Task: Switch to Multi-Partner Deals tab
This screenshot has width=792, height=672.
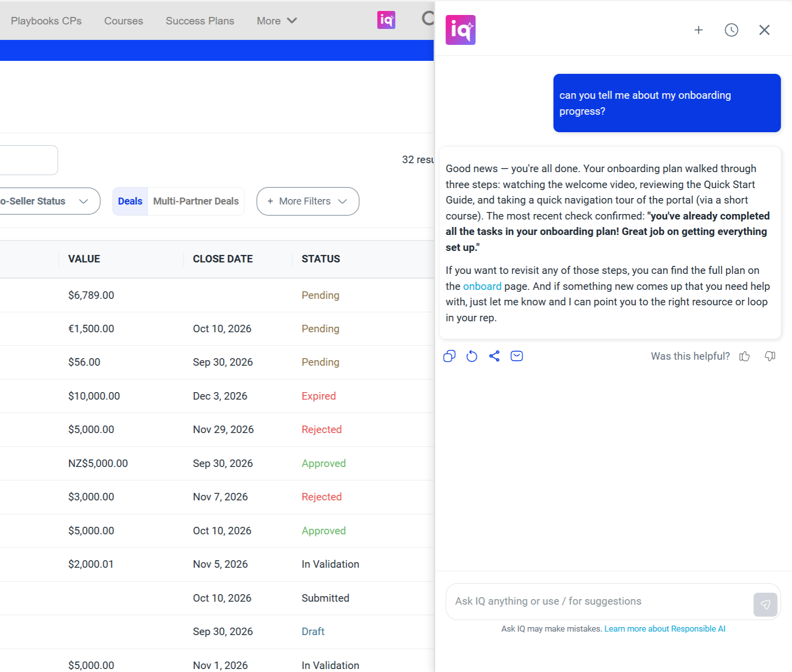Action: coord(196,201)
